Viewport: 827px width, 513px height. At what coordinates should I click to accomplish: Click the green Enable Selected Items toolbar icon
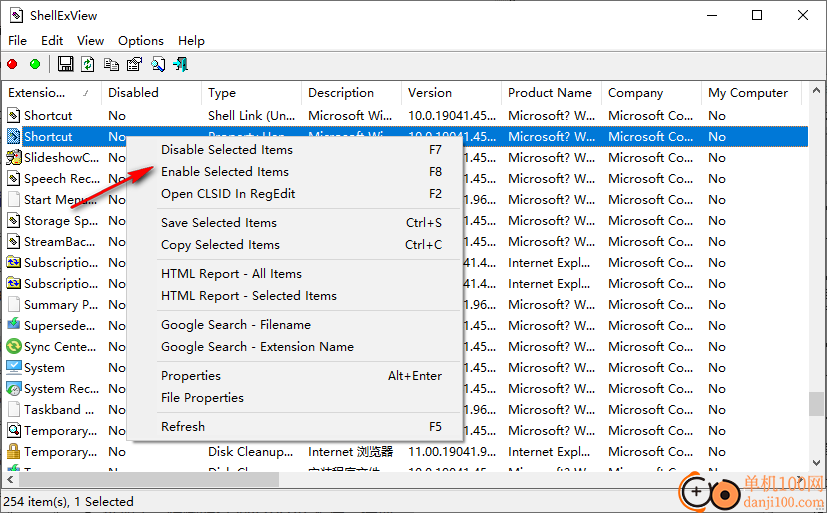(35, 64)
